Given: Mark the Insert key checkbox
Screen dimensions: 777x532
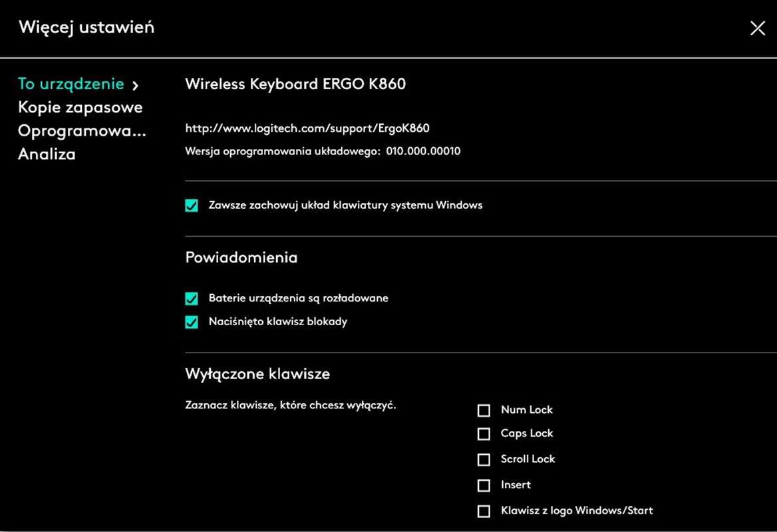Looking at the screenshot, I should (484, 485).
